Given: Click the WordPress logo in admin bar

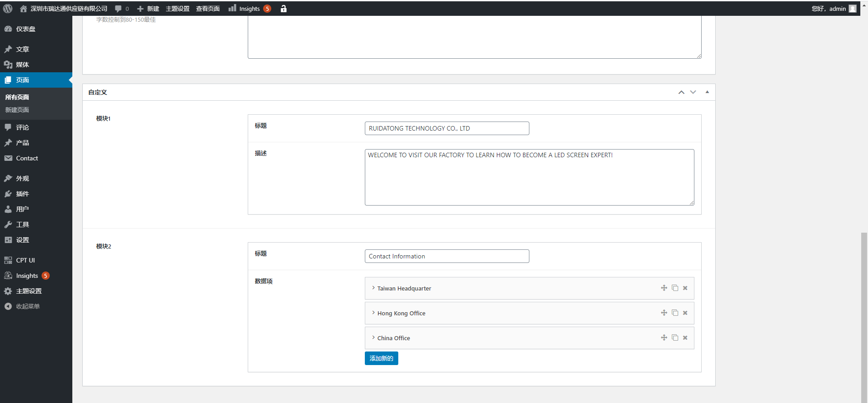Looking at the screenshot, I should pyautogui.click(x=8, y=9).
